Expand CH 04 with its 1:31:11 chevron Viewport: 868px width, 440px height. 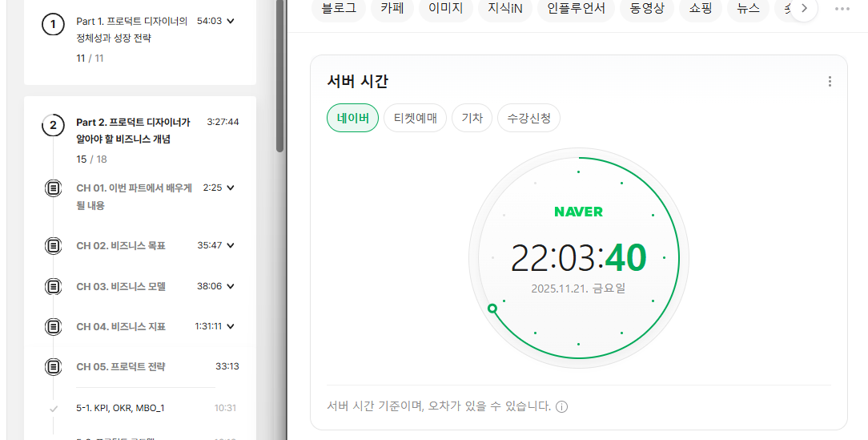[231, 326]
